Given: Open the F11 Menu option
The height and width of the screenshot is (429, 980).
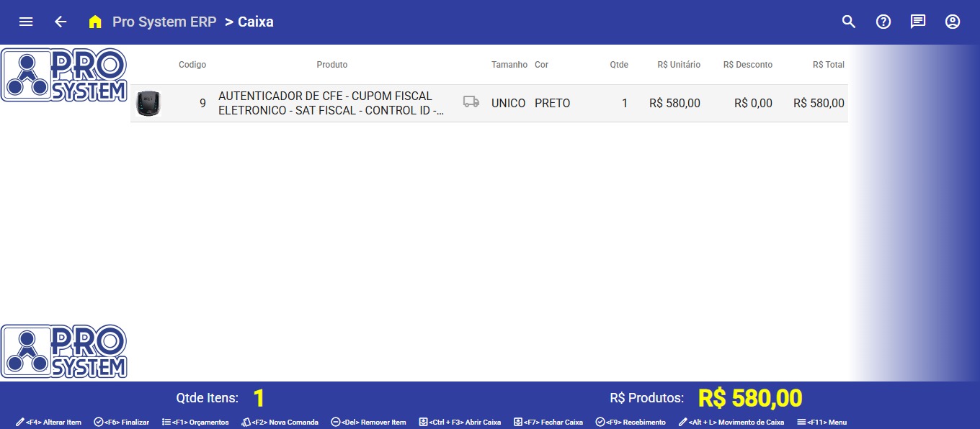Looking at the screenshot, I should pyautogui.click(x=821, y=422).
